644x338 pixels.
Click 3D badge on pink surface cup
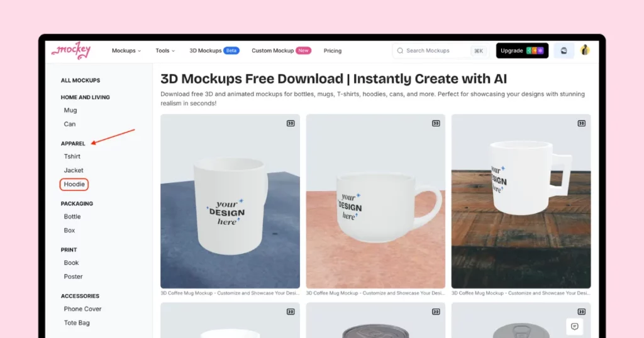pos(436,124)
